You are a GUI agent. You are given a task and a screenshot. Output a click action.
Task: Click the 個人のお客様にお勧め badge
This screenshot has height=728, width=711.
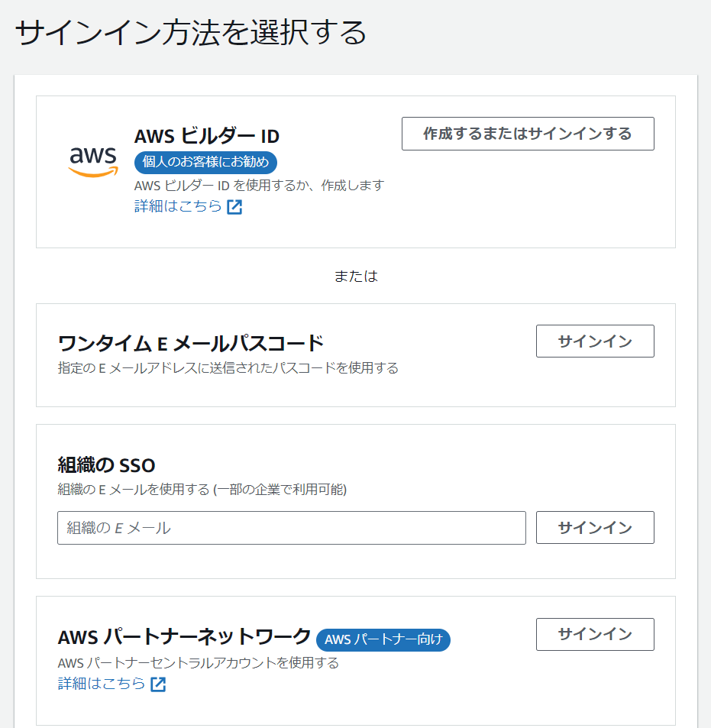point(205,162)
